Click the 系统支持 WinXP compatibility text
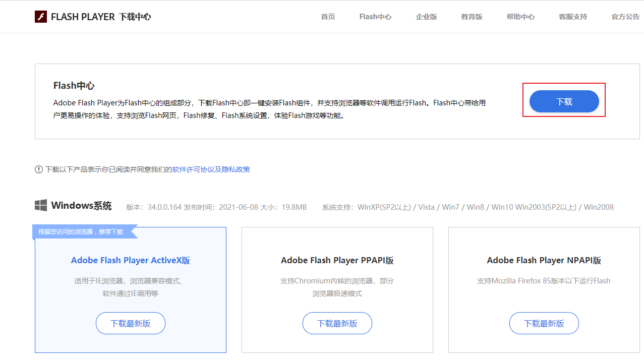The width and height of the screenshot is (644, 360). 468,207
